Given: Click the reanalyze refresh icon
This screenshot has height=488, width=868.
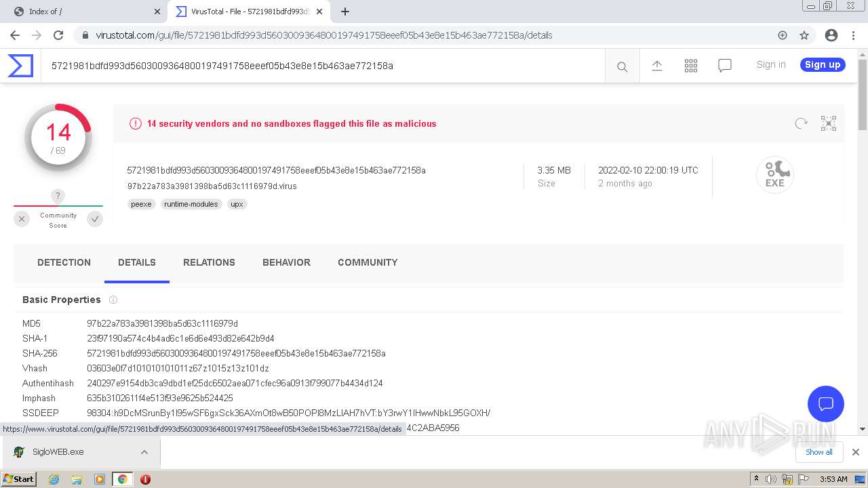Looking at the screenshot, I should tap(802, 123).
